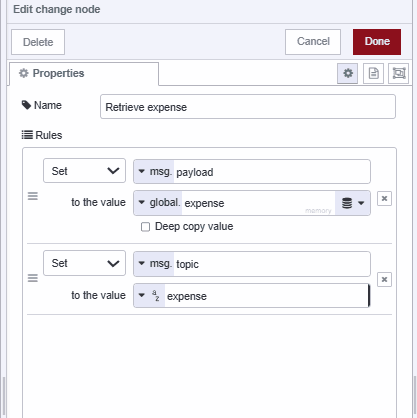
Task: Click the Edit change node title
Action: (x=57, y=9)
